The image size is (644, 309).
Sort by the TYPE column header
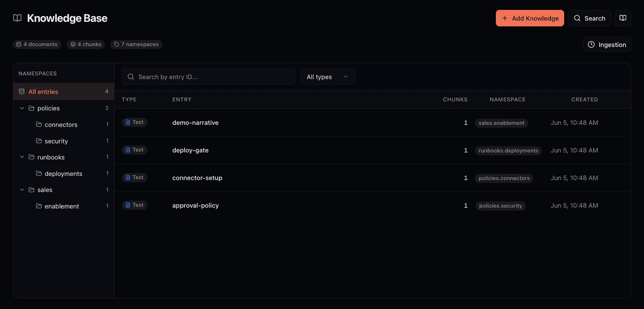point(129,99)
